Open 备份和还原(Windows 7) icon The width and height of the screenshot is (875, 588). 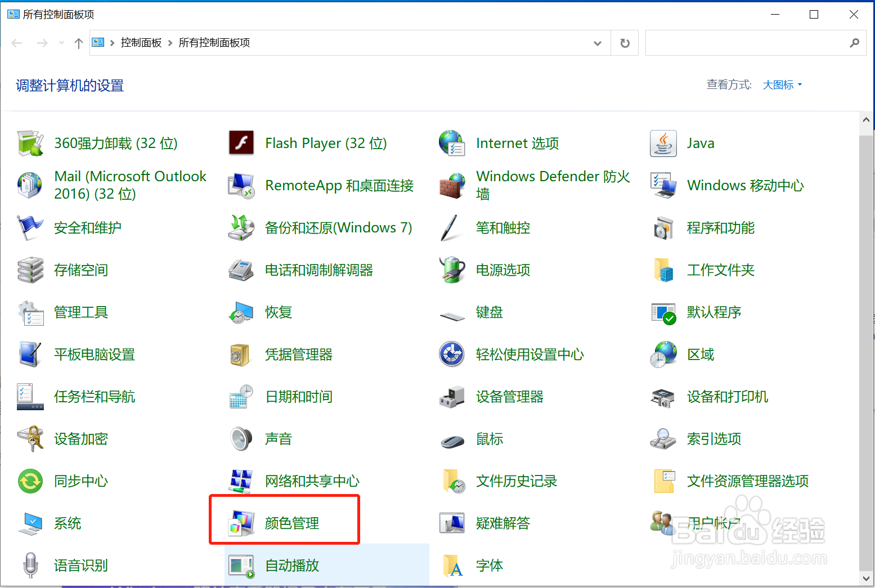pos(241,228)
